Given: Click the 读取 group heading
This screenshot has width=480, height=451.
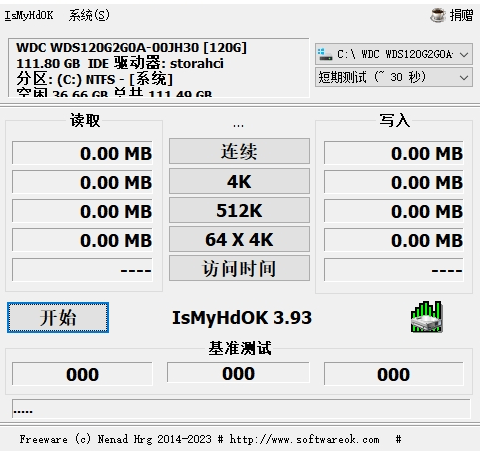Looking at the screenshot, I should pyautogui.click(x=85, y=120).
